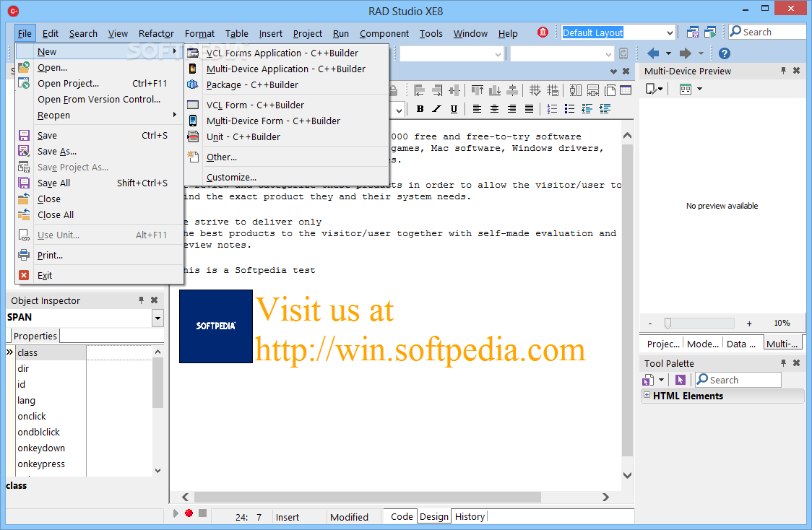The width and height of the screenshot is (812, 530).
Task: Click the insert table icon in toolbar
Action: [626, 90]
